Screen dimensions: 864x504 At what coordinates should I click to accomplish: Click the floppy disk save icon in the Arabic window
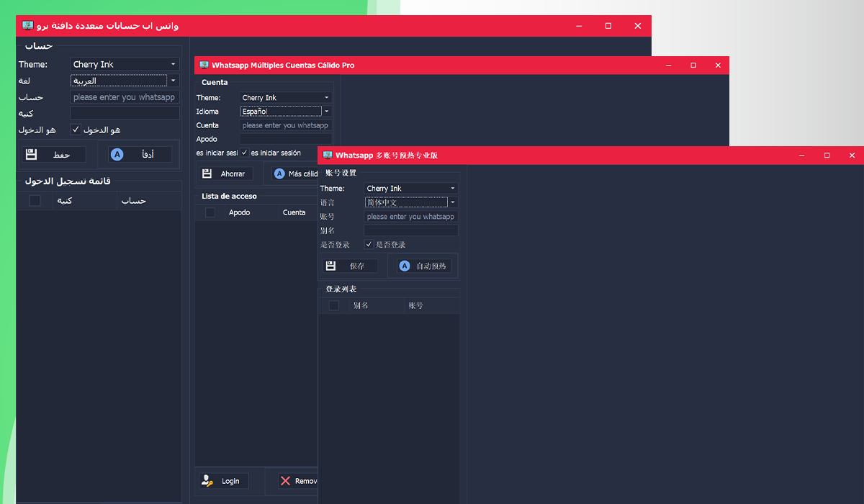[x=31, y=154]
